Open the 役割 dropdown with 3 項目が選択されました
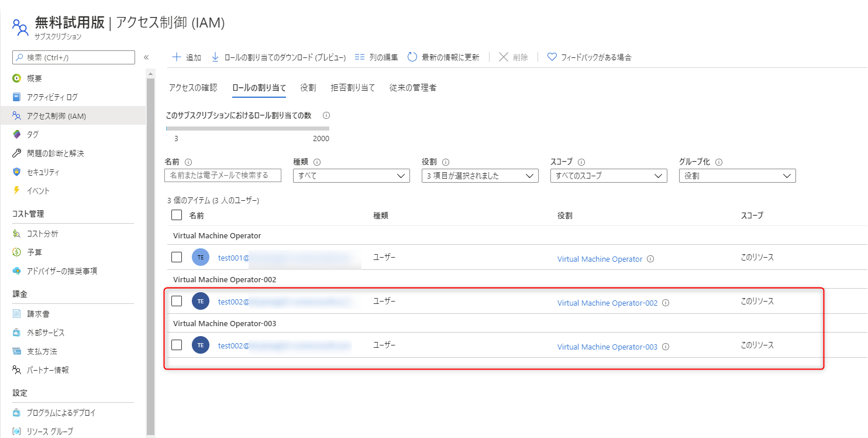This screenshot has width=868, height=438. (x=480, y=176)
